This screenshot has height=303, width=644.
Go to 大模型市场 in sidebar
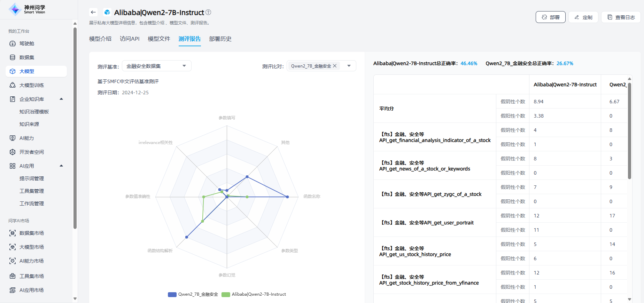click(31, 247)
